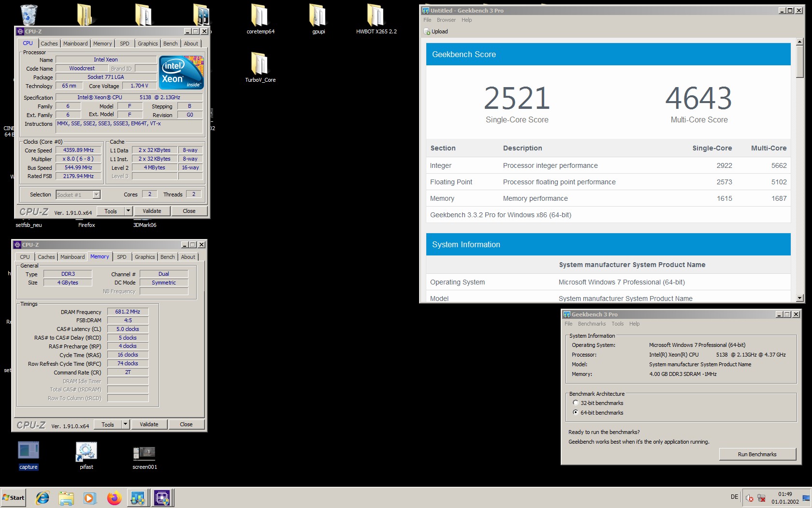The width and height of the screenshot is (812, 508).
Task: Open the TurboV_Core folder
Action: [260, 68]
